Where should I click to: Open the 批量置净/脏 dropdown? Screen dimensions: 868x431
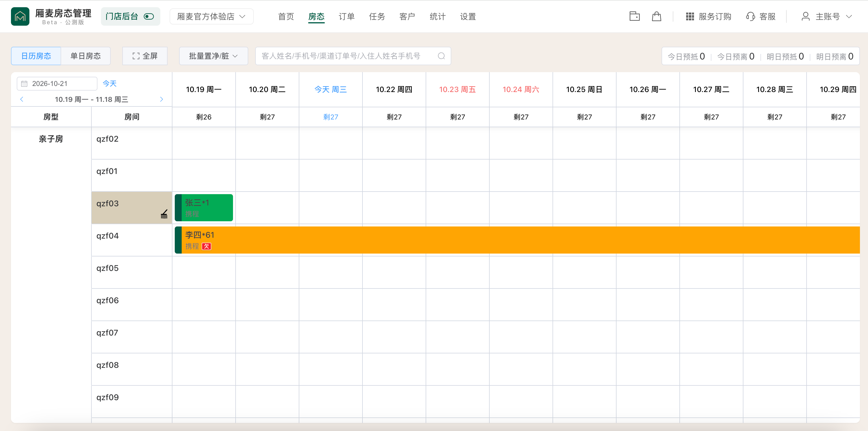[213, 56]
